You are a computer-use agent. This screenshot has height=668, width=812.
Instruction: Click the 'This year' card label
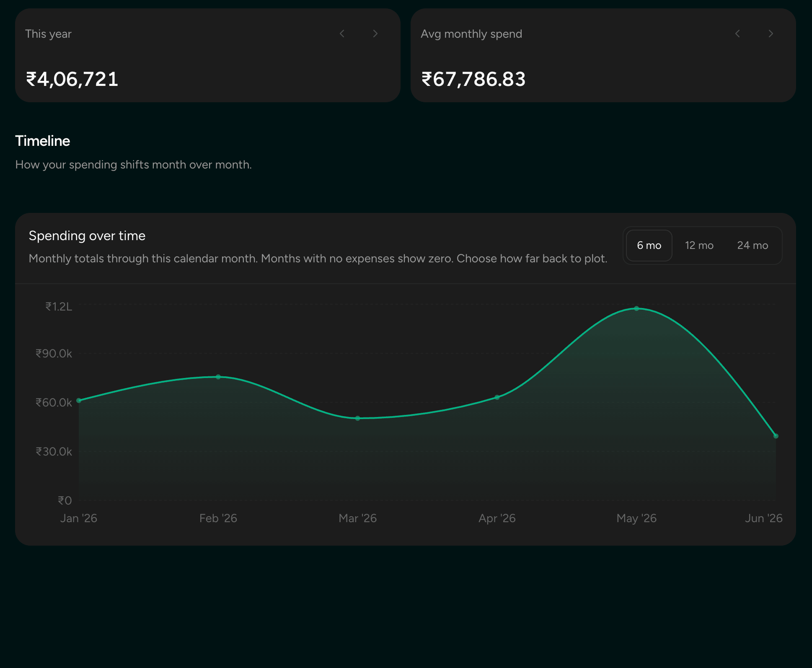click(x=48, y=34)
